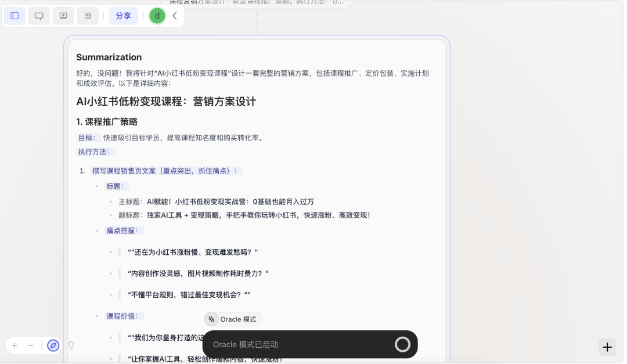Image resolution: width=627 pixels, height=364 pixels.
Task: Toggle the sidebar panel icon
Action: pyautogui.click(x=15, y=16)
